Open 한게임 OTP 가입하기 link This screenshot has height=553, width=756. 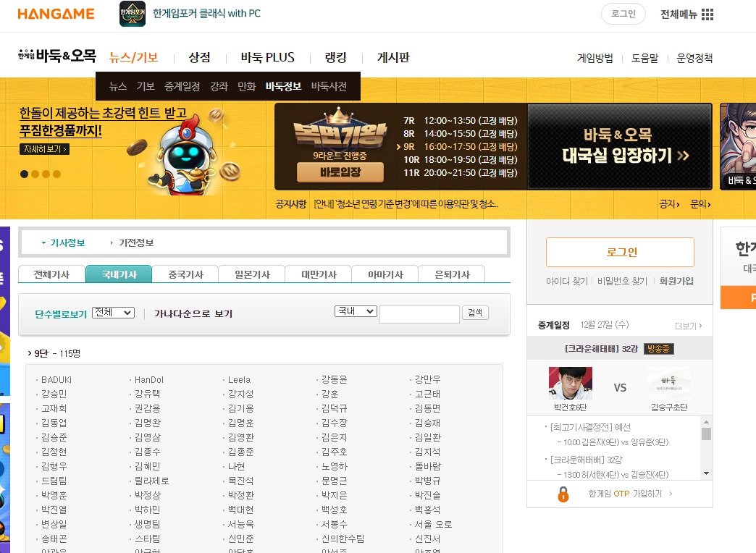coord(625,494)
